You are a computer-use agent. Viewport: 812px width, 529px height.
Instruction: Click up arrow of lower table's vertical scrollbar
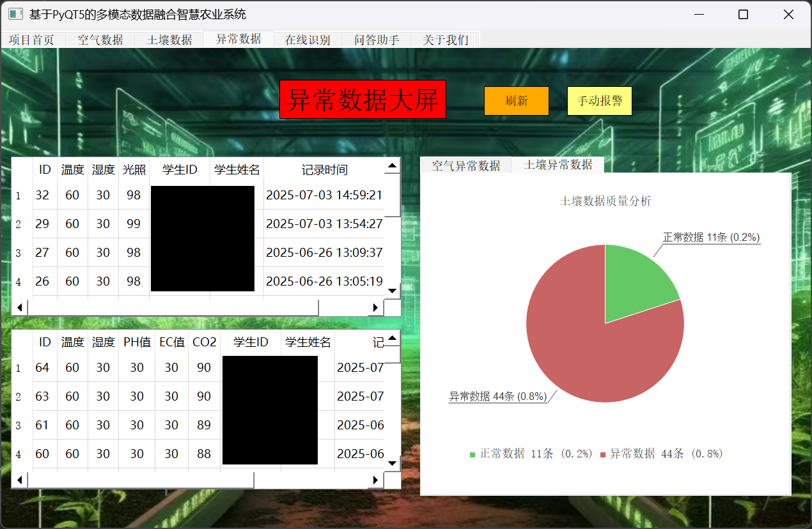coord(393,338)
